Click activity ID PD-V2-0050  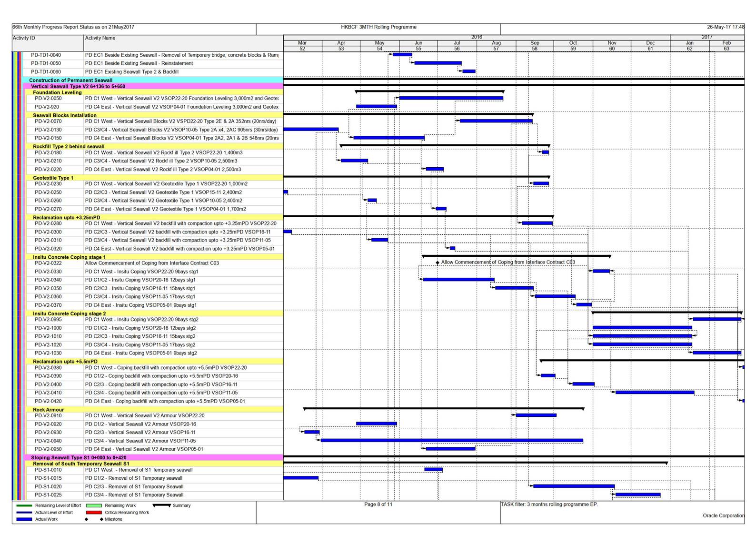click(48, 99)
